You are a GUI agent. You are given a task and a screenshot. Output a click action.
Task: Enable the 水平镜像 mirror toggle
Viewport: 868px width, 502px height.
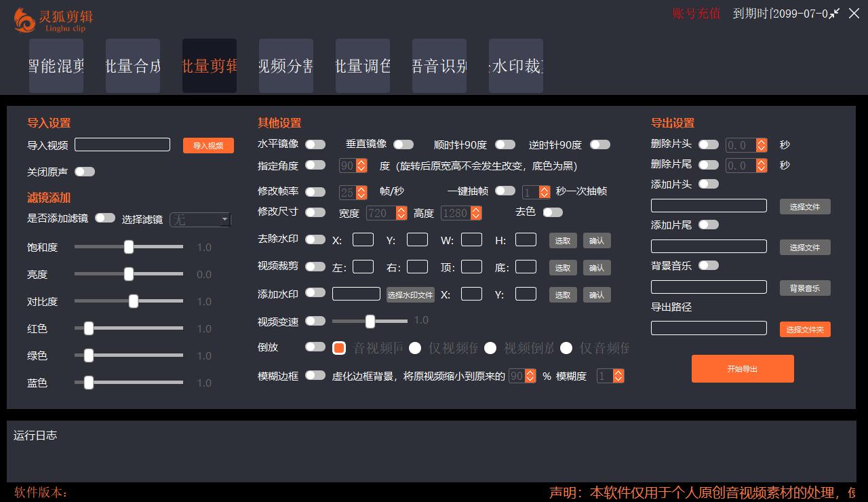[315, 144]
